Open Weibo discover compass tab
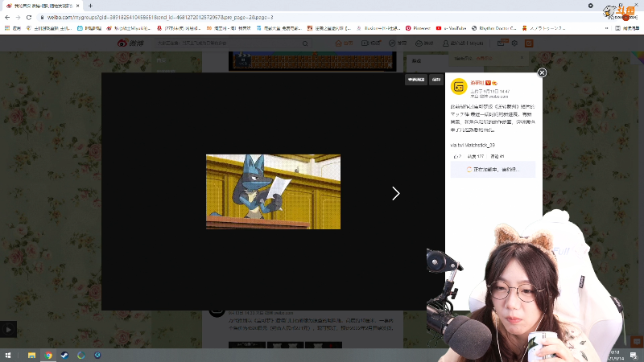Viewport: 644px width, 362px height. (398, 43)
